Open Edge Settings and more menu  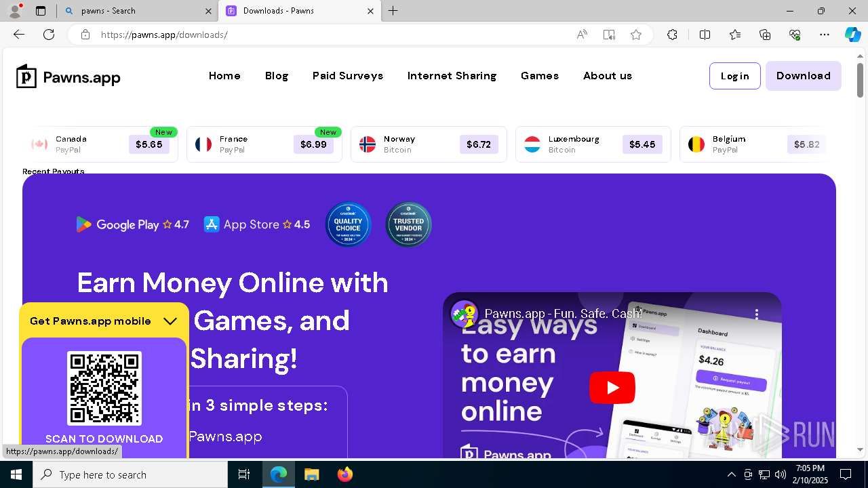(x=825, y=35)
